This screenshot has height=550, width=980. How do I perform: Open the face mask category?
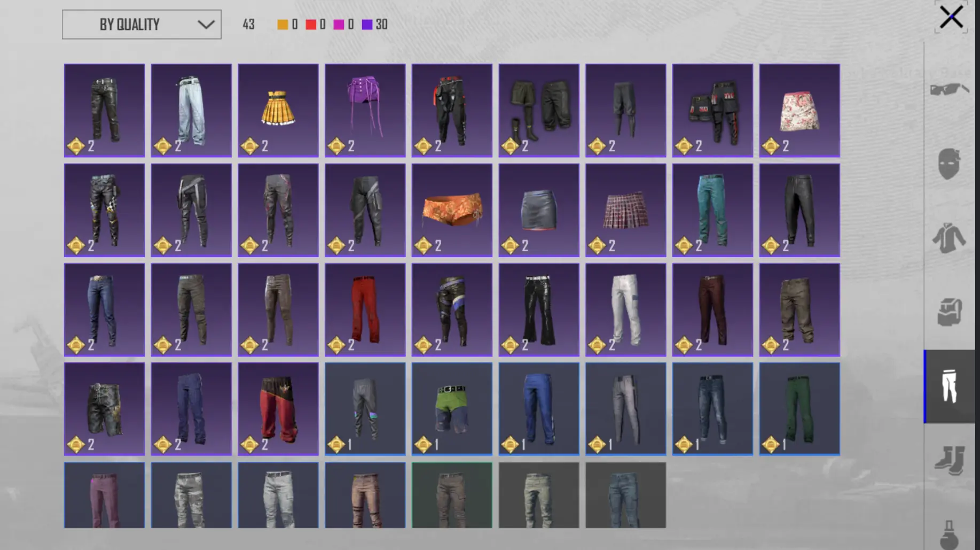[x=949, y=163]
